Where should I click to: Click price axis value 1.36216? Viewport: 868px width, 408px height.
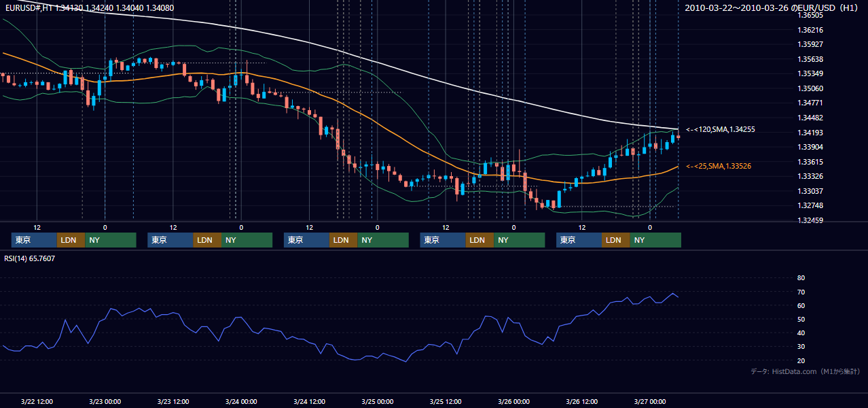(x=810, y=30)
